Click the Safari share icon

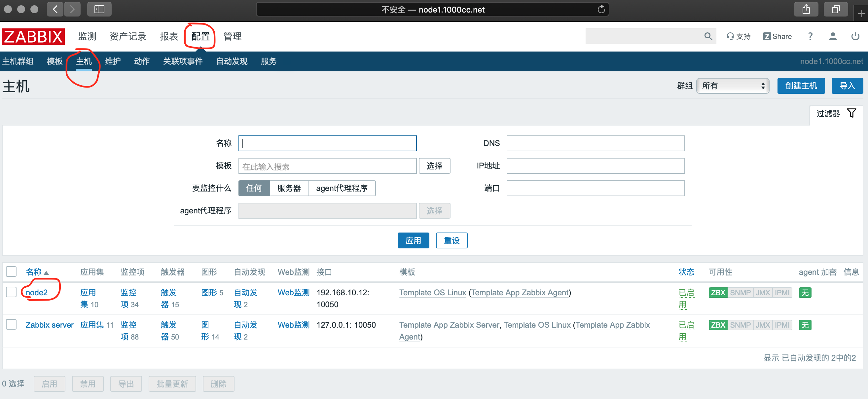click(806, 9)
